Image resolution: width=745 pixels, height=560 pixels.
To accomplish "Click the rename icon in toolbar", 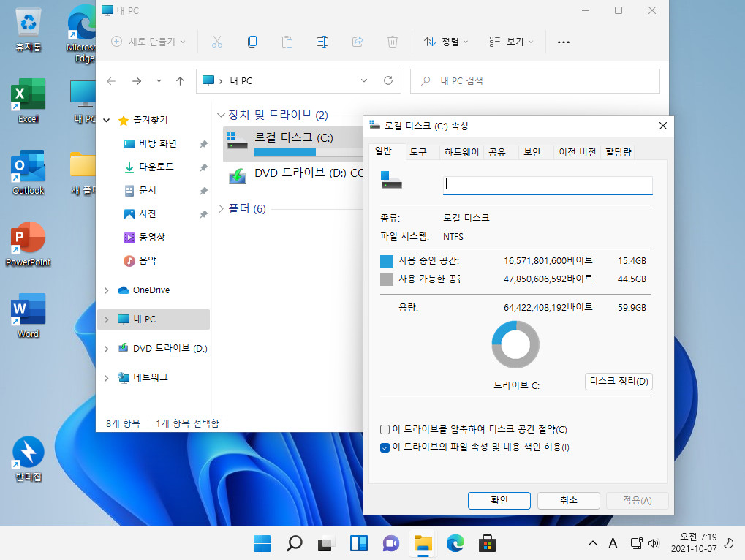I will [322, 42].
